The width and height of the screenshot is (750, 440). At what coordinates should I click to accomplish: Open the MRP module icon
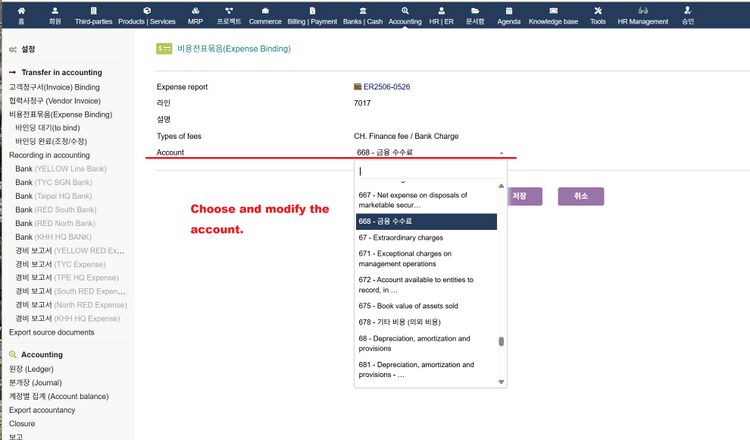tap(195, 11)
